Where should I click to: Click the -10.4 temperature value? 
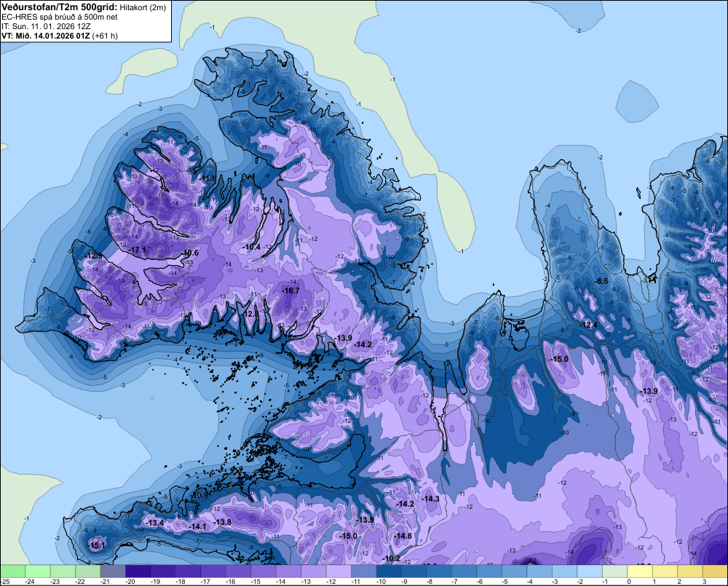(x=252, y=247)
